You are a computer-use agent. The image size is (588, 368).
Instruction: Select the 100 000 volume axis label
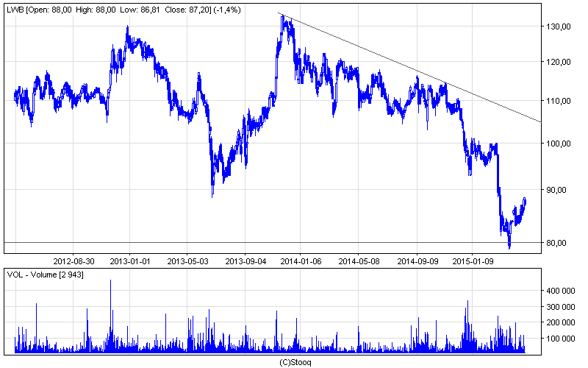tap(560, 339)
